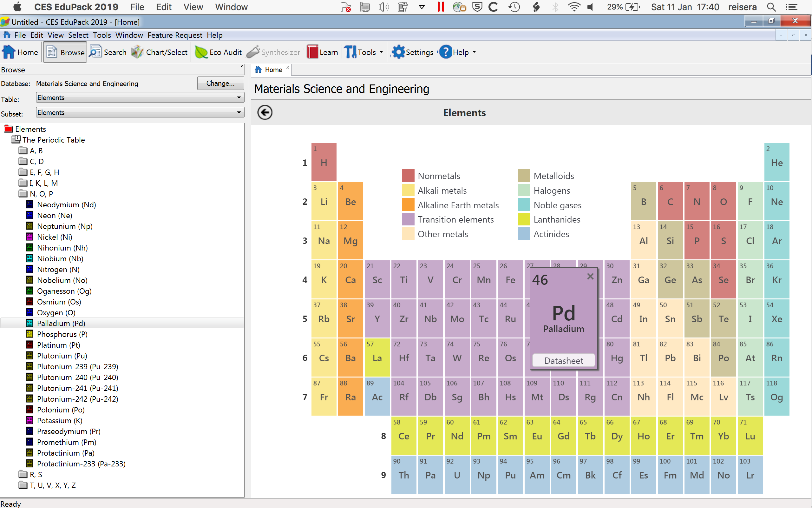Select Potassium (K) in the tree
This screenshot has width=812, height=508.
tap(59, 421)
